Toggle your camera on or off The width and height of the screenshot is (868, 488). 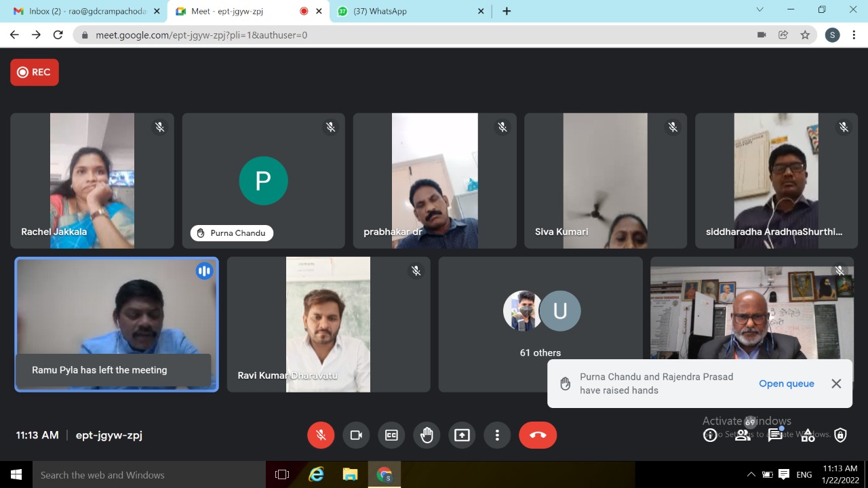356,435
